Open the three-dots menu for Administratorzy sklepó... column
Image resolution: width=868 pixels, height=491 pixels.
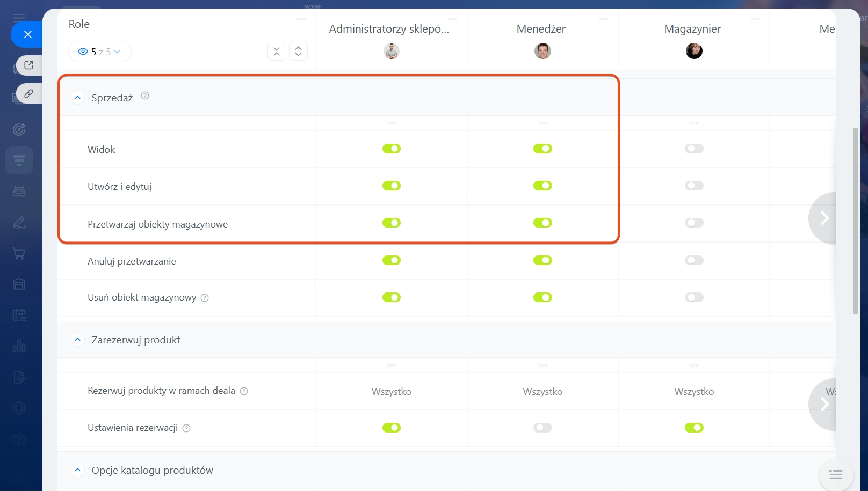click(x=453, y=19)
